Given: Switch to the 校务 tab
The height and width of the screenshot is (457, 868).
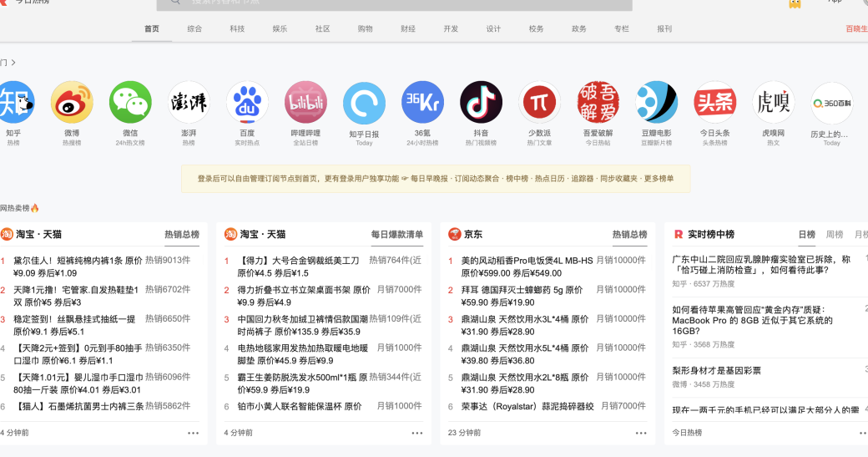Looking at the screenshot, I should tap(536, 28).
